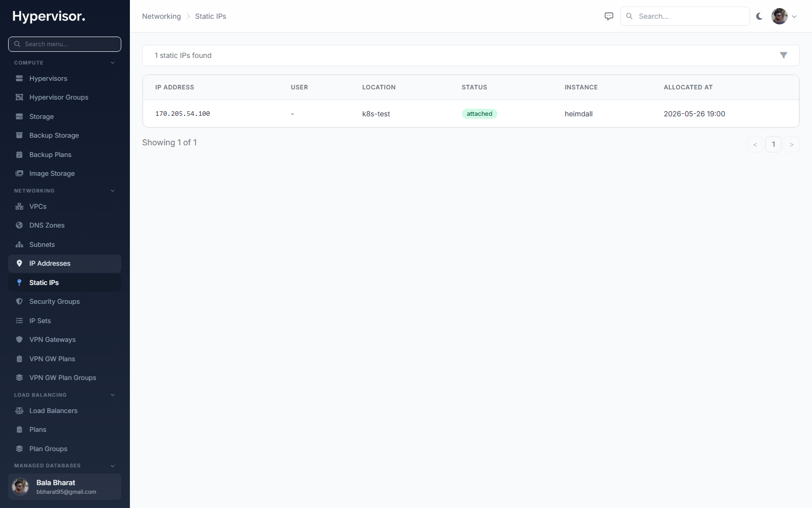This screenshot has width=812, height=508.
Task: Click the Backup Plans sidebar icon
Action: (x=19, y=154)
